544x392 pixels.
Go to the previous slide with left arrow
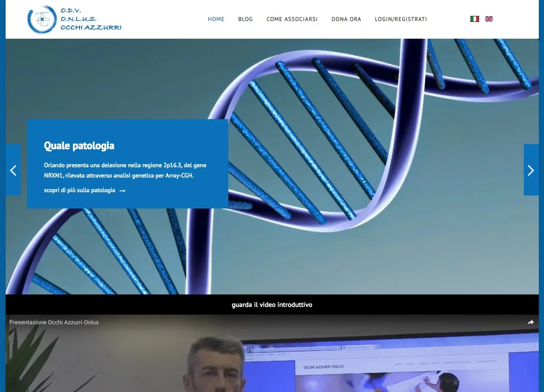[13, 170]
